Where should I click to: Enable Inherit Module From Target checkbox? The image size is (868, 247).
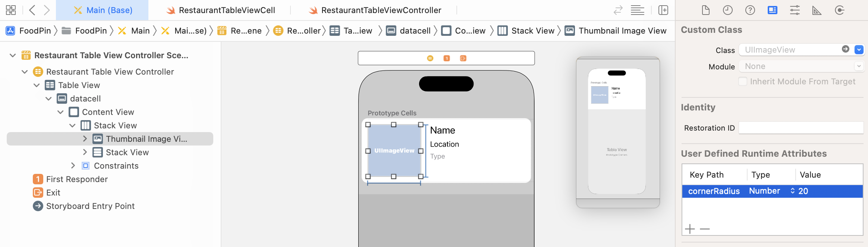(743, 81)
